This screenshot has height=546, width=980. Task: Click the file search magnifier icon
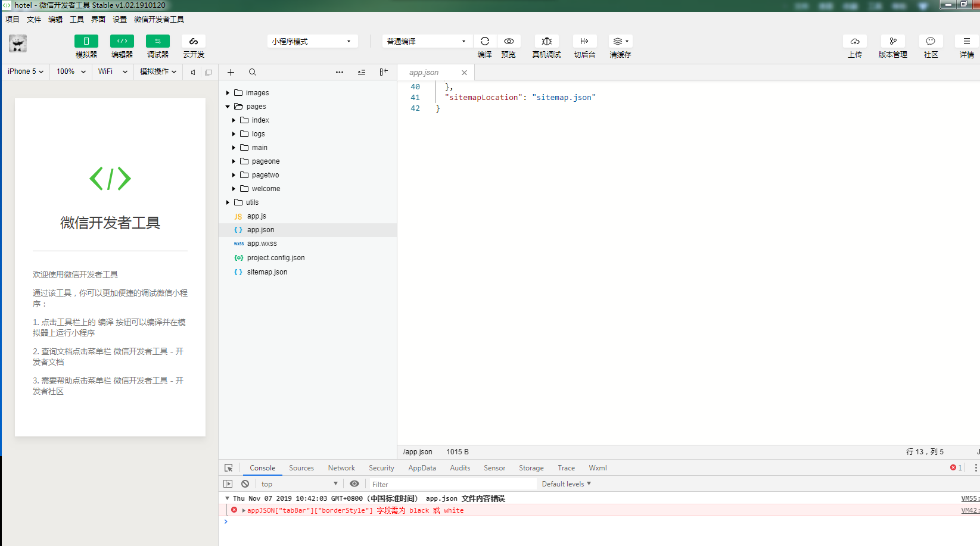coord(253,72)
